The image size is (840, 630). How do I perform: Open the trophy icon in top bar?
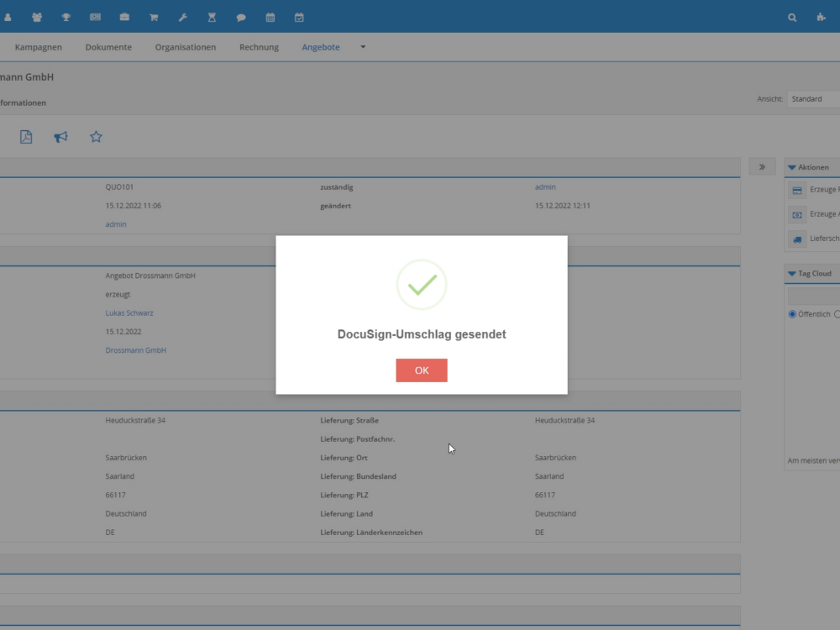point(66,17)
